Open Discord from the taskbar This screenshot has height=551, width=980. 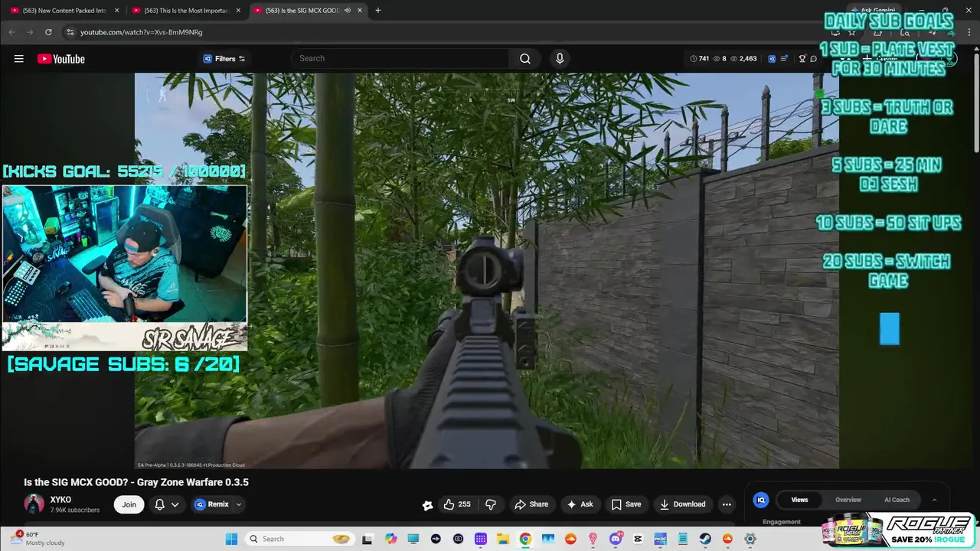click(616, 539)
